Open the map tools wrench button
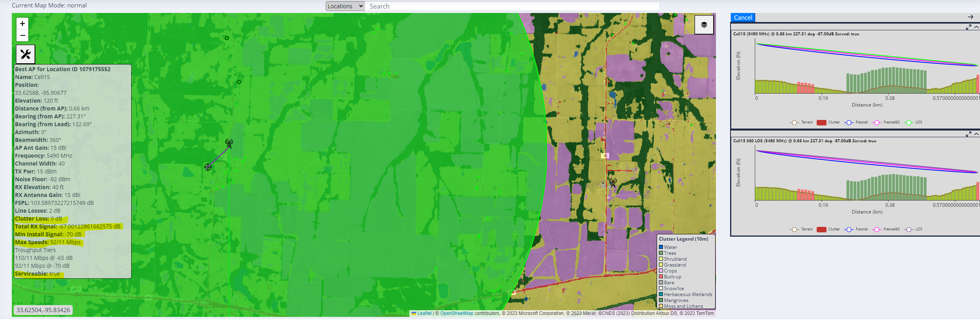980x322 pixels. click(x=26, y=54)
